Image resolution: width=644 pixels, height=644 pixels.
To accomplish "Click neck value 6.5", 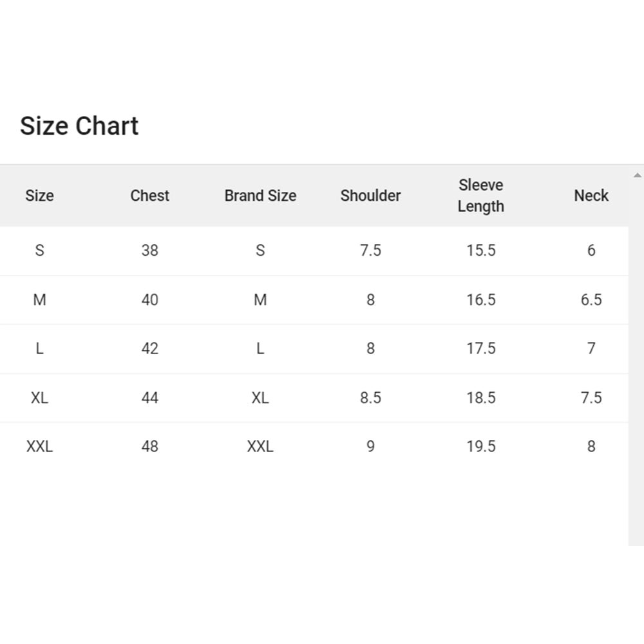I will (591, 299).
